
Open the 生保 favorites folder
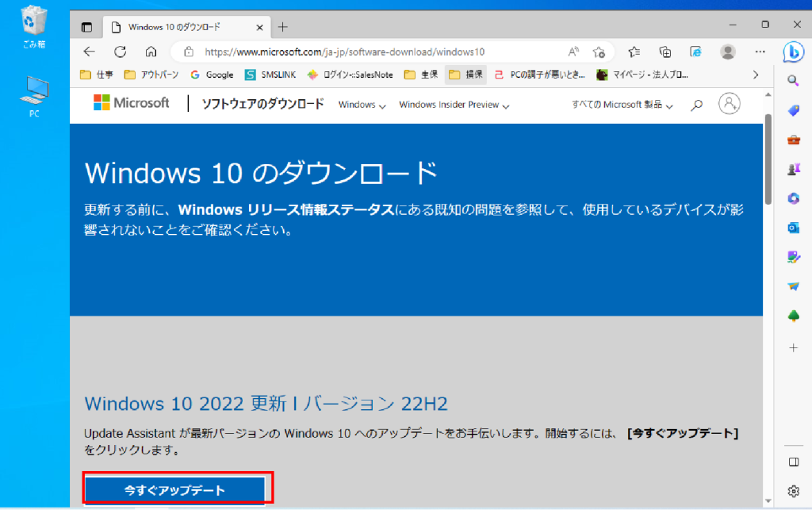point(421,75)
